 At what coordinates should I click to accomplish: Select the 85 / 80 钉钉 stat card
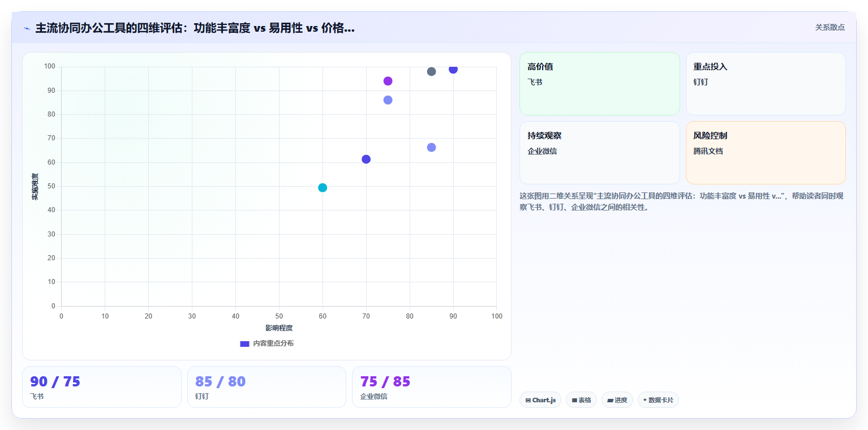click(267, 387)
